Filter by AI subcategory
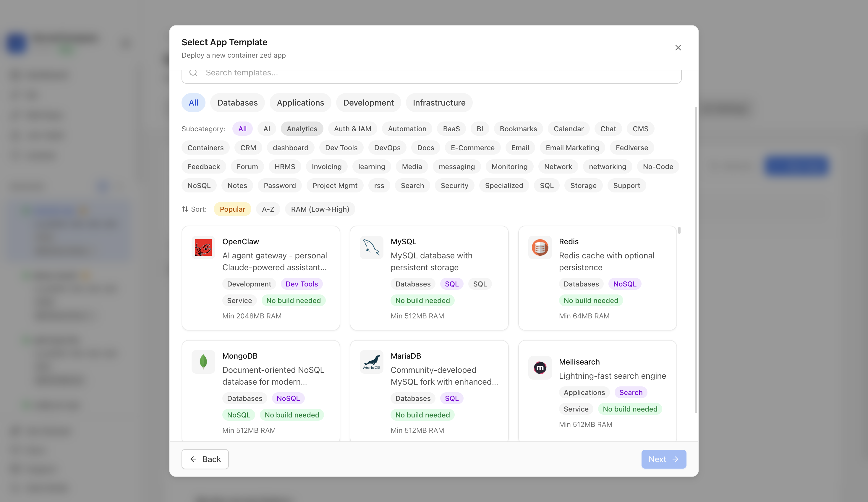The width and height of the screenshot is (868, 502). click(267, 129)
